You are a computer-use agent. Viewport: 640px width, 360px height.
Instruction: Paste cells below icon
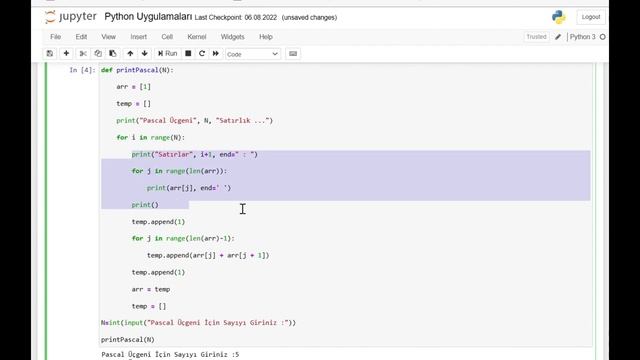point(113,53)
